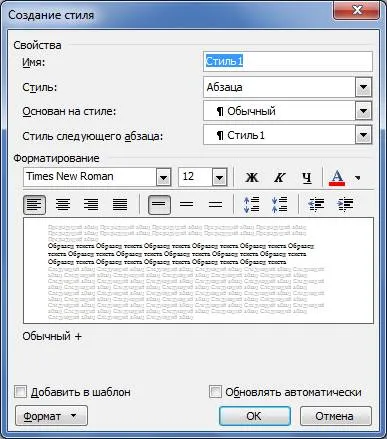Screen dimensions: 387x439
Task: Set 1.5 line spacing
Action: click(x=187, y=204)
